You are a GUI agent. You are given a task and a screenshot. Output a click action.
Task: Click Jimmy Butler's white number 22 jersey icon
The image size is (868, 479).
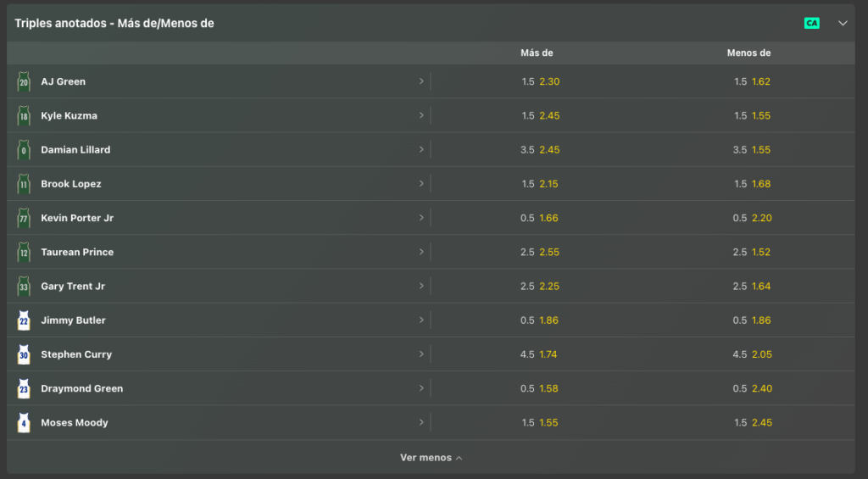(23, 320)
